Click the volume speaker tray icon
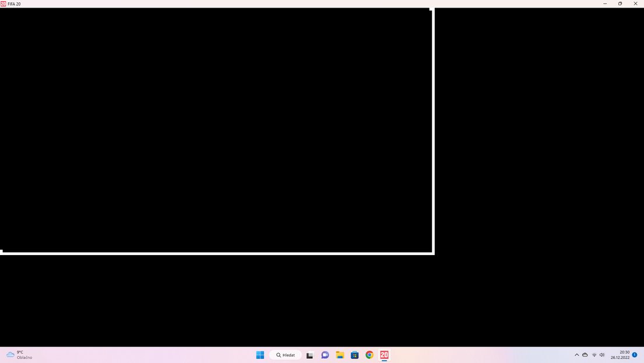This screenshot has width=644, height=363. point(602,355)
